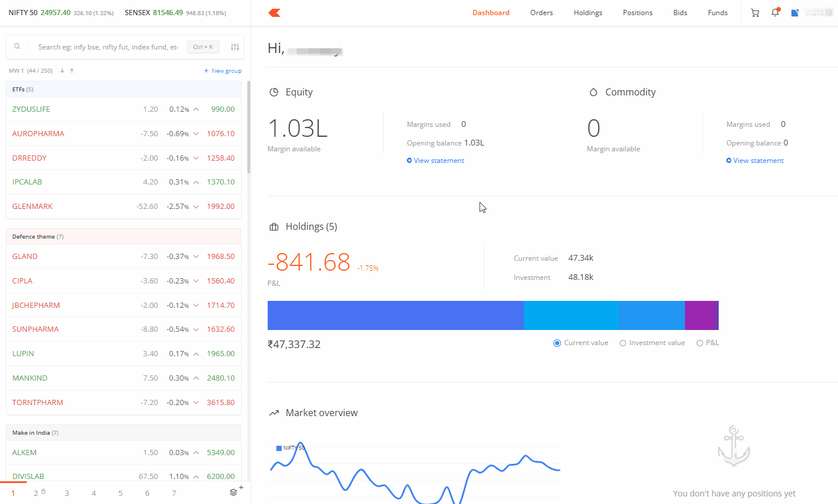This screenshot has width=838, height=504.
Task: Go to the Holdings tab
Action: (588, 13)
